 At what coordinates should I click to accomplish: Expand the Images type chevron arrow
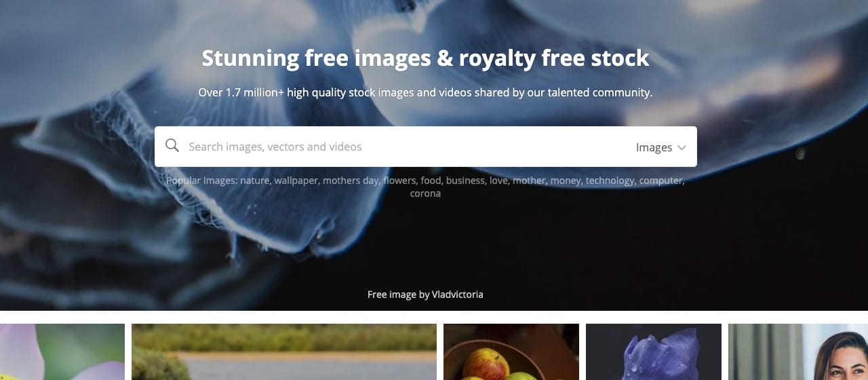(x=682, y=147)
